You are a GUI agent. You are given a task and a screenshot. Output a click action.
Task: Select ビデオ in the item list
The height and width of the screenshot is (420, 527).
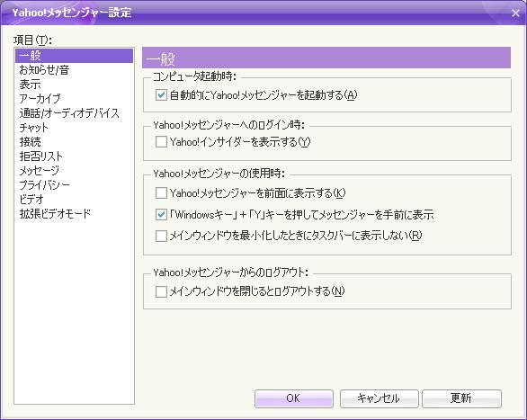pyautogui.click(x=74, y=200)
